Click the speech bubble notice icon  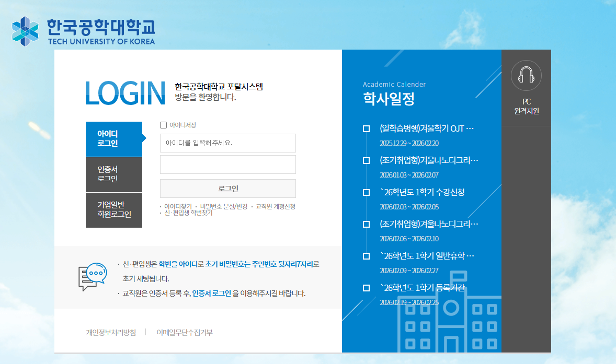click(x=93, y=277)
